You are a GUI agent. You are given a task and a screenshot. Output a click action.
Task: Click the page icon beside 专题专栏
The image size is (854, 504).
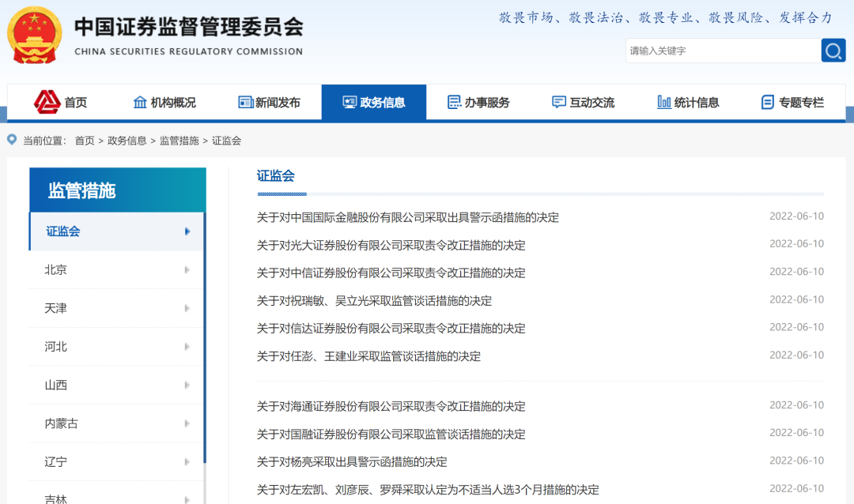click(767, 102)
